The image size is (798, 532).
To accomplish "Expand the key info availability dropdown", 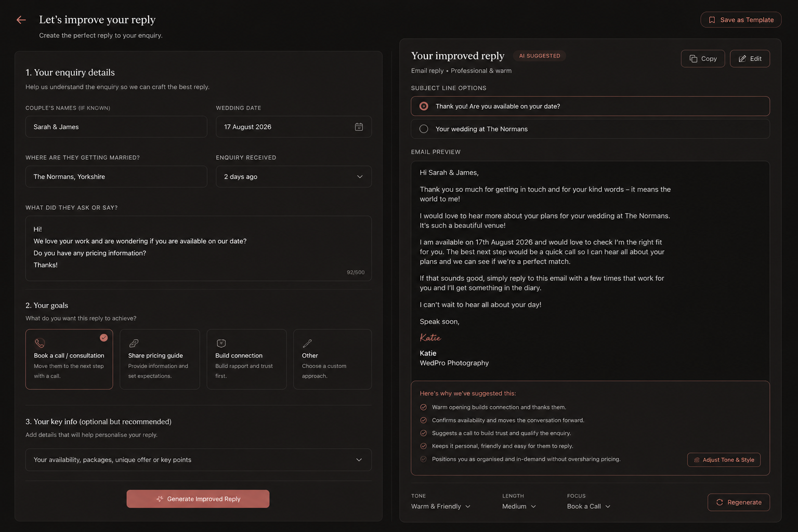I will click(x=199, y=460).
